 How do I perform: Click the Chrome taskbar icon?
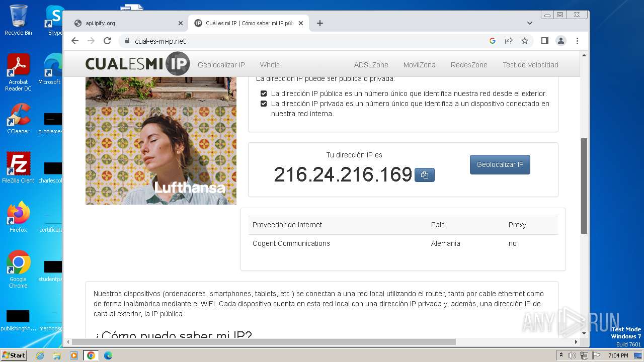91,355
